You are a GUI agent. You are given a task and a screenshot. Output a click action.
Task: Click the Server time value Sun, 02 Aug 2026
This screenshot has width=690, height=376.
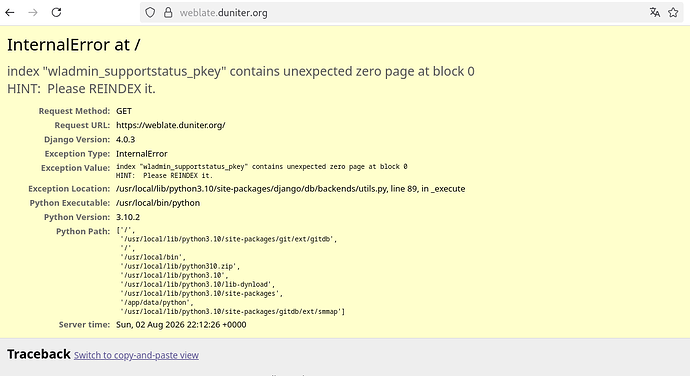(x=181, y=325)
